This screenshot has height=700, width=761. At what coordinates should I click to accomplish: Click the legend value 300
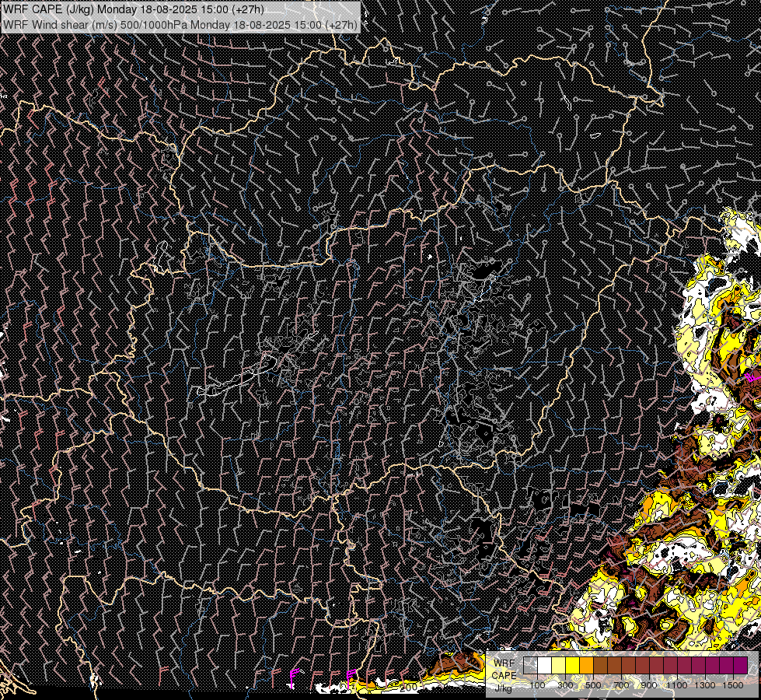pos(565,685)
